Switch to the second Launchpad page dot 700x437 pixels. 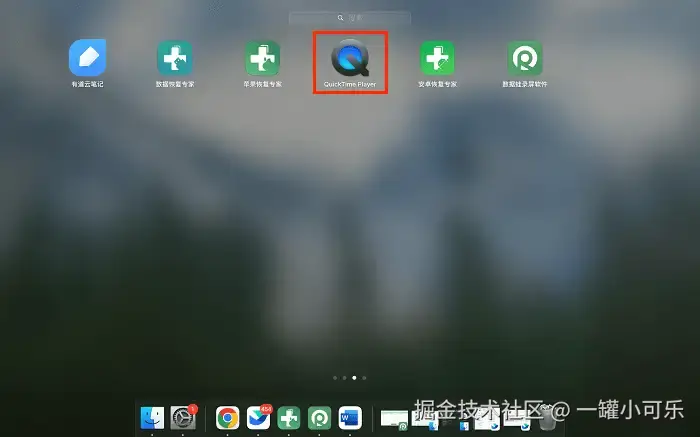[x=345, y=378]
